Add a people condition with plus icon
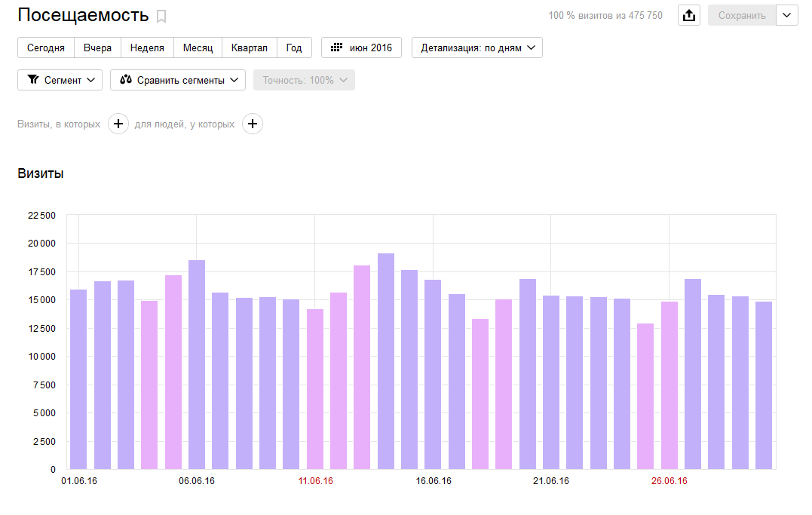This screenshot has height=515, width=812. click(253, 124)
